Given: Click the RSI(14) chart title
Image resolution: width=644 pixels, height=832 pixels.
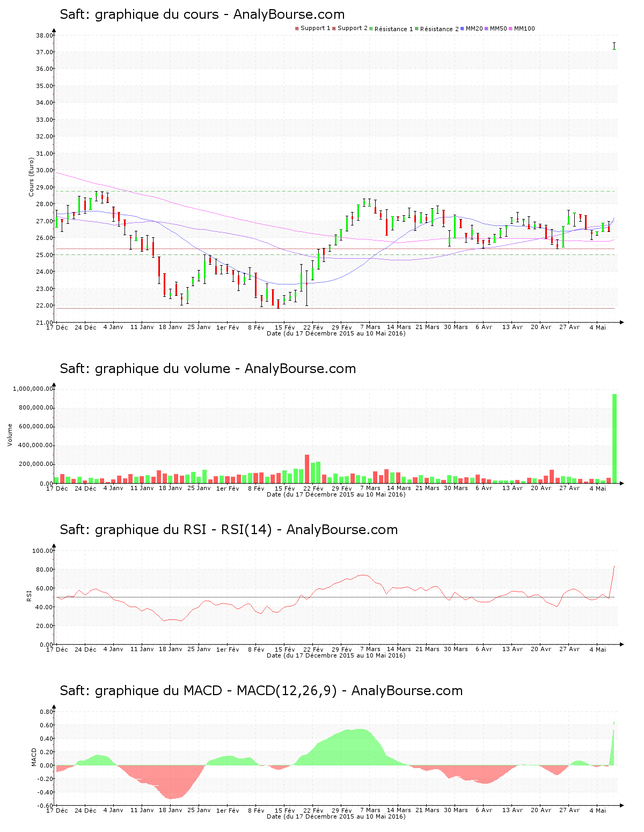Looking at the screenshot, I should click(229, 530).
